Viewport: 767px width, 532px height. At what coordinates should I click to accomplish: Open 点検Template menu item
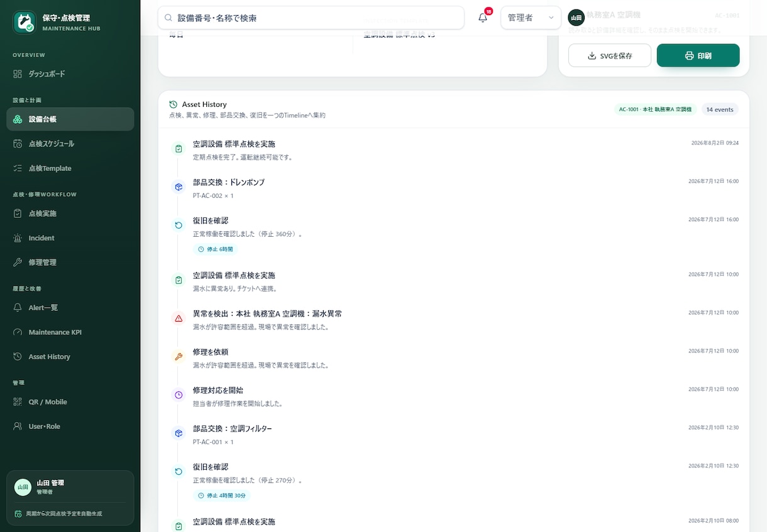(x=70, y=168)
